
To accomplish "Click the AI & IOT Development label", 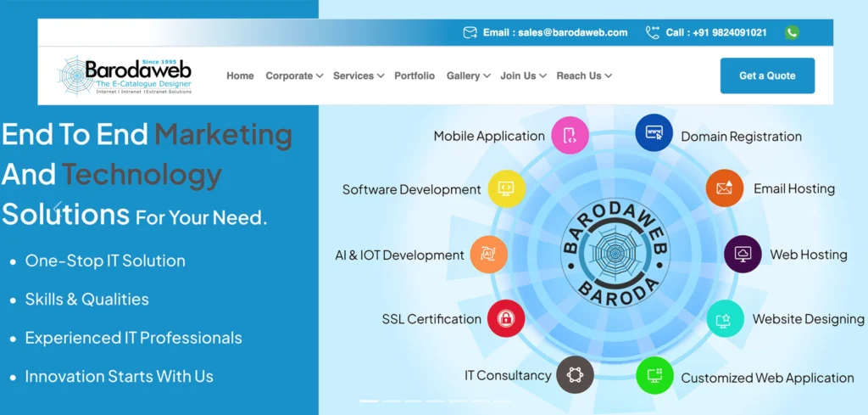I will point(400,255).
